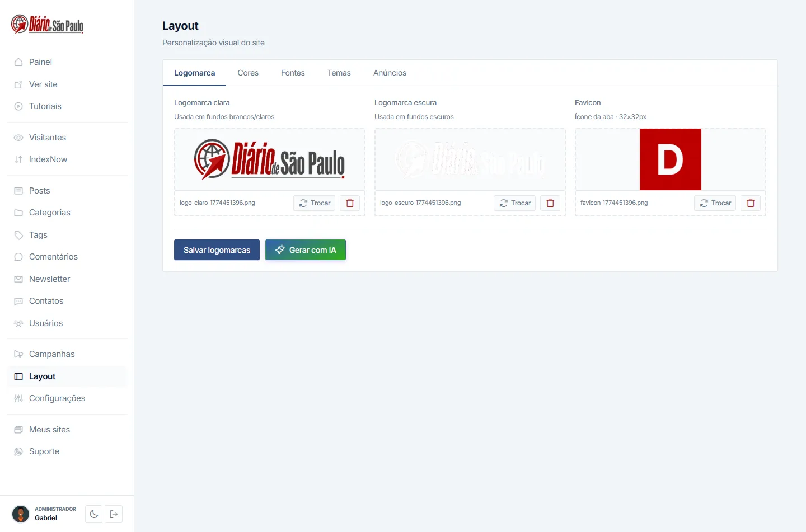
Task: Open Visitantes in the sidebar
Action: coord(67,138)
